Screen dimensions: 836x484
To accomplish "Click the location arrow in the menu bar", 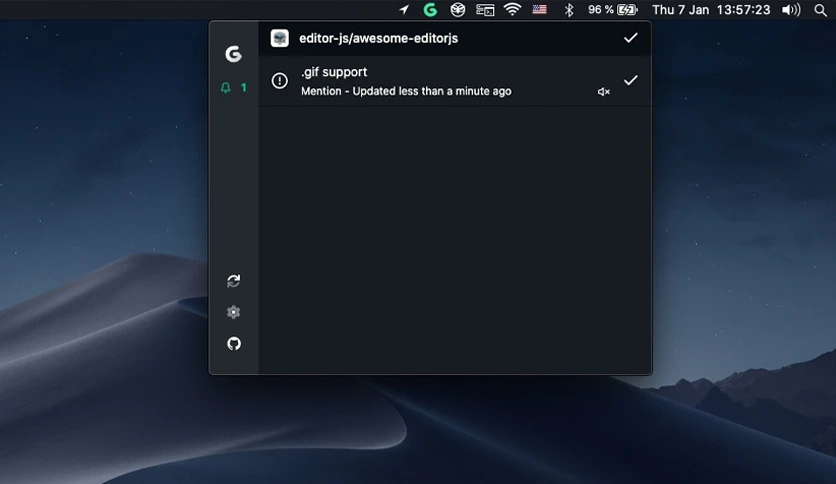I will click(404, 10).
